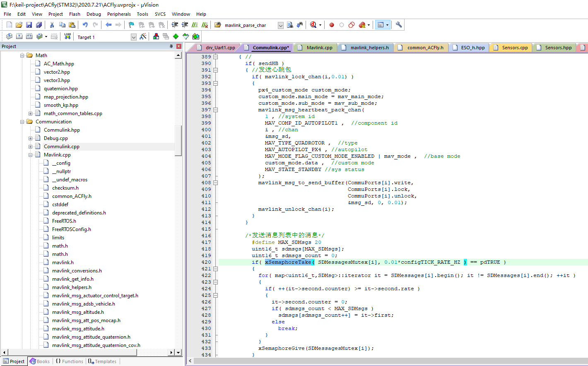Collapse the Communication folder
588x366 pixels.
(x=22, y=121)
